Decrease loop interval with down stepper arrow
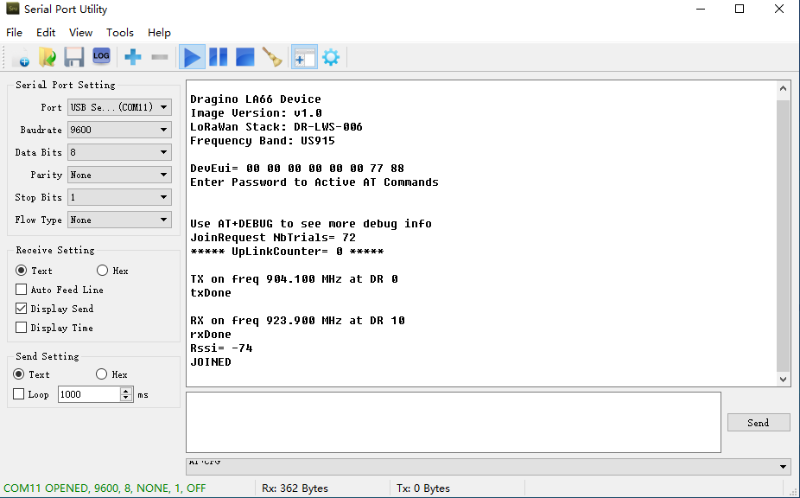The width and height of the screenshot is (800, 498). pos(126,398)
